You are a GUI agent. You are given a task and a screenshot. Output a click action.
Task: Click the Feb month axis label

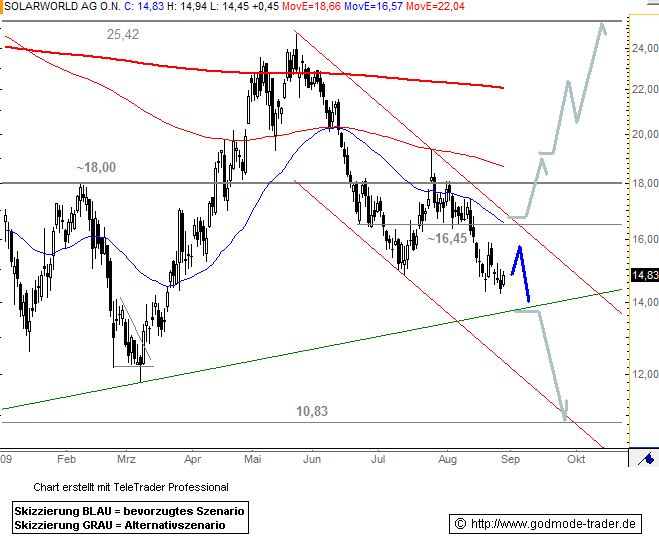click(x=66, y=459)
